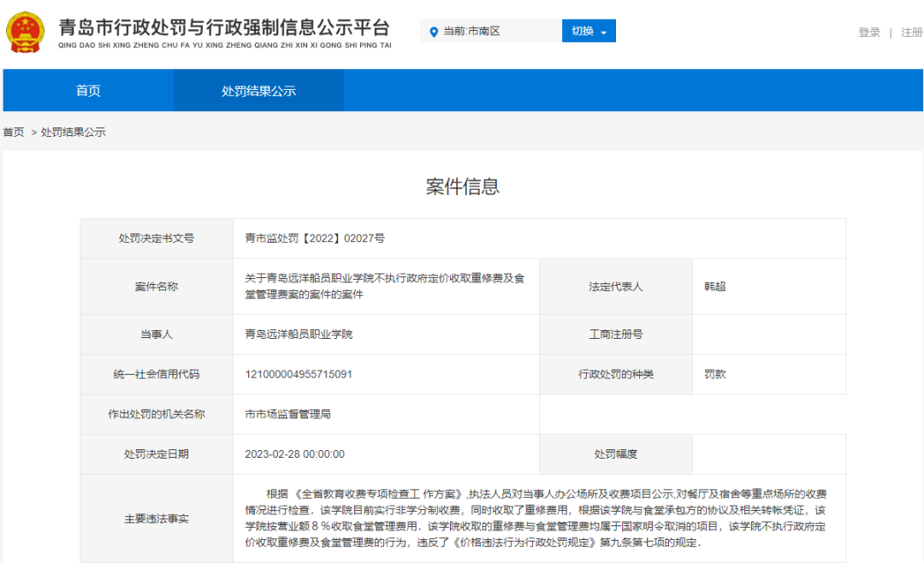Select the credit code 121000004955715091
This screenshot has width=924, height=563.
click(299, 375)
